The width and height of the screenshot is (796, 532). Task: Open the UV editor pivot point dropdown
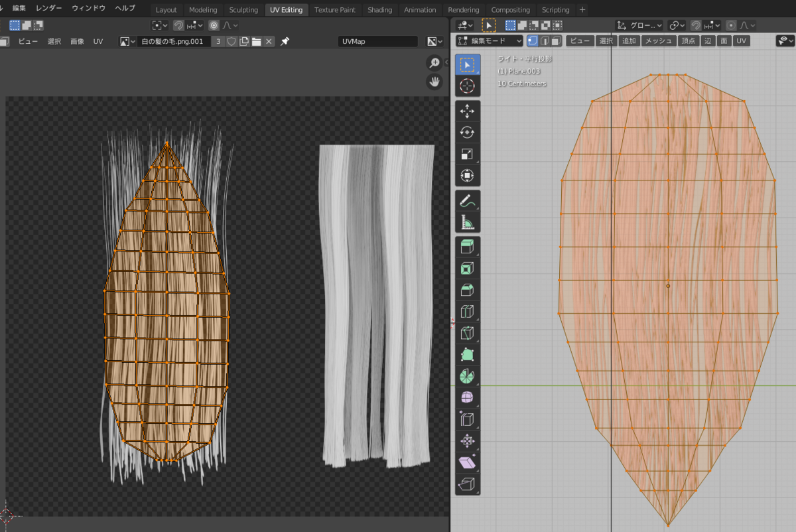pos(159,25)
